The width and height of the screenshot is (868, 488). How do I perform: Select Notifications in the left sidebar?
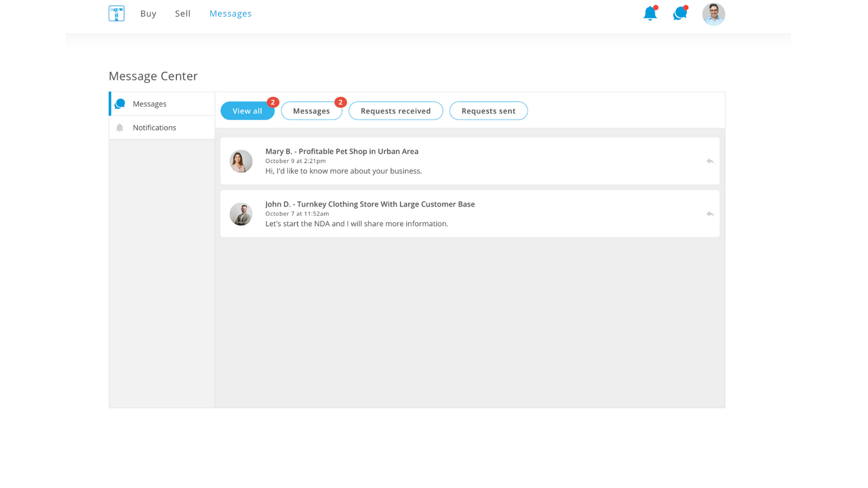(x=155, y=128)
